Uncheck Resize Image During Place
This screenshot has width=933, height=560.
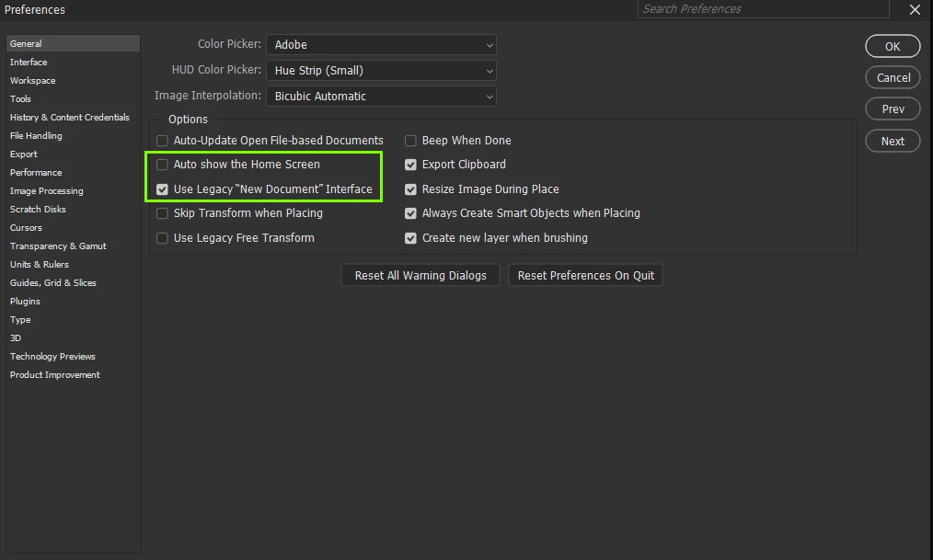point(410,189)
